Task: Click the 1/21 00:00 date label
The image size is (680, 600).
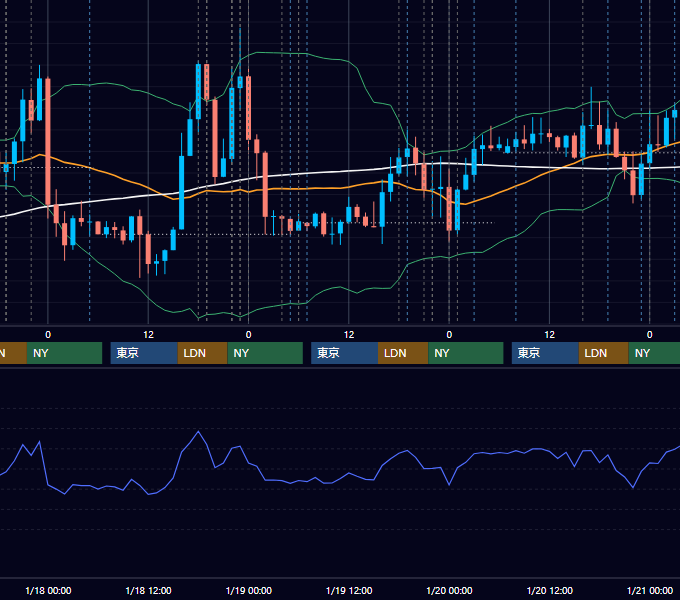Action: pyautogui.click(x=650, y=590)
